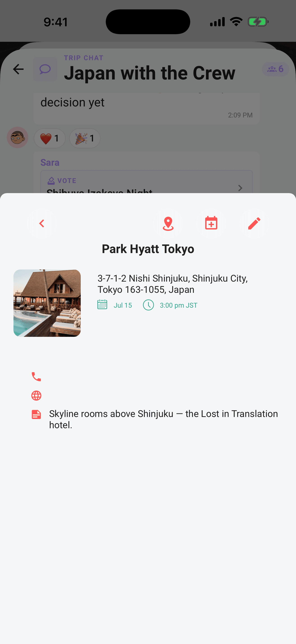Expand the VOTE card chevron
Screen dimensions: 296x644
click(x=240, y=188)
